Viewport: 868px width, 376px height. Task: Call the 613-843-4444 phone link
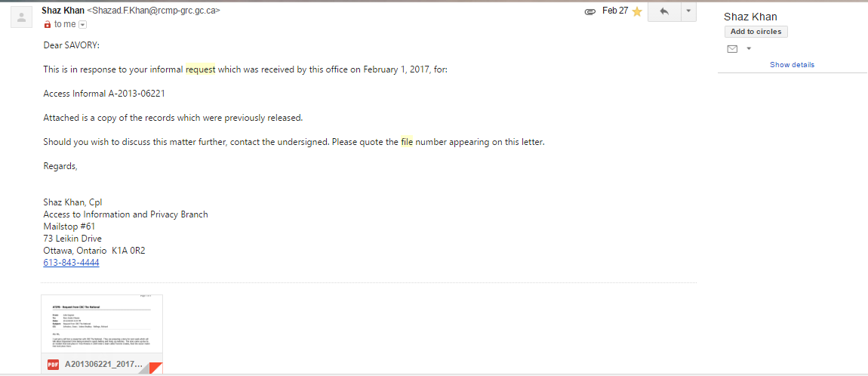pos(71,263)
